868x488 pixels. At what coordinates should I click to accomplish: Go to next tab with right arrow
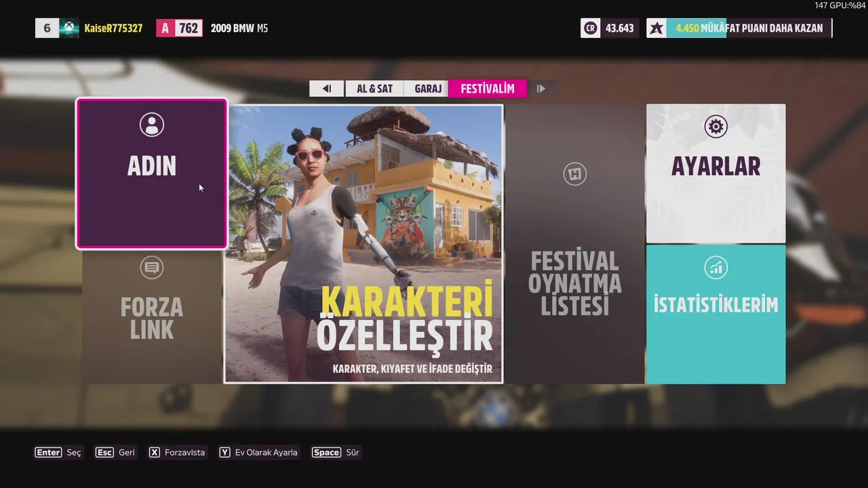[541, 88]
